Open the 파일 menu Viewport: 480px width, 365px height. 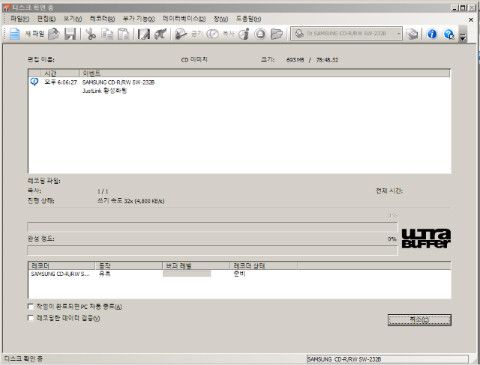20,19
